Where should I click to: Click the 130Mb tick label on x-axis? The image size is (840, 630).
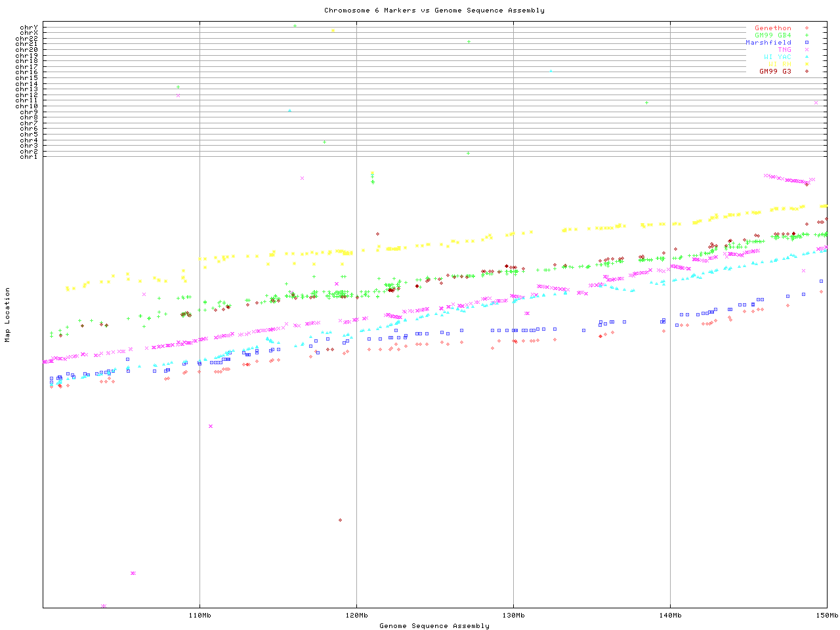tap(513, 615)
